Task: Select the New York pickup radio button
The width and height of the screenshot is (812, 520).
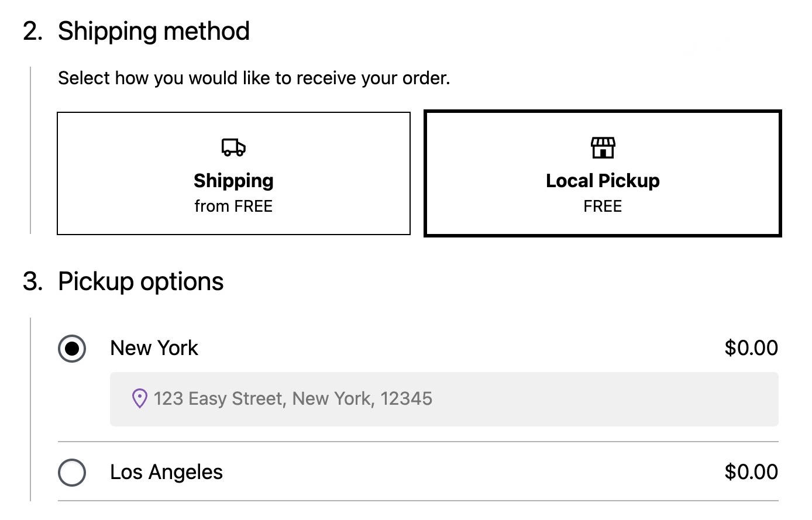Action: [x=72, y=349]
